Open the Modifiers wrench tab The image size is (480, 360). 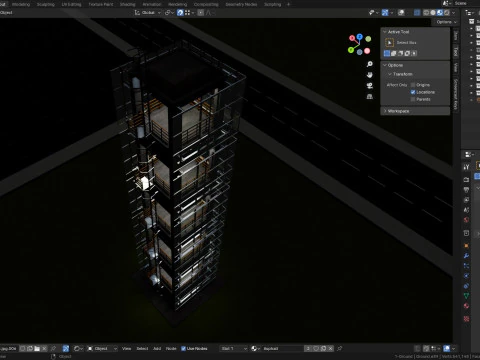coord(466,256)
